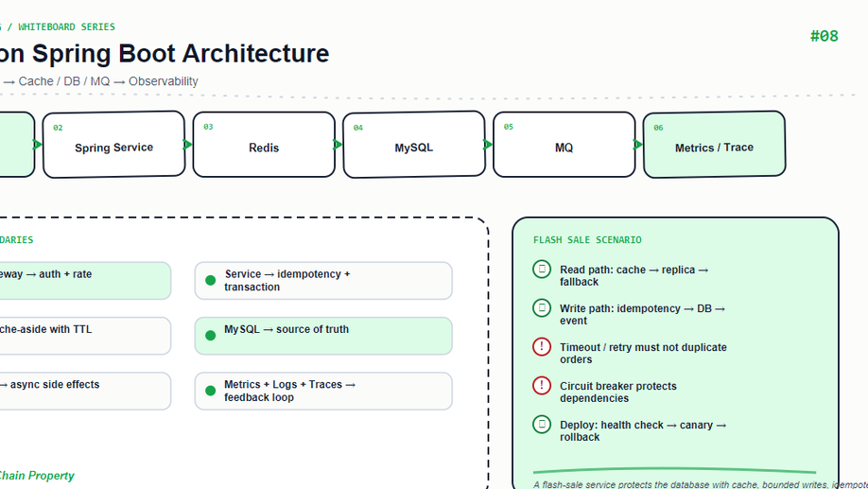Click the arrow between MQ and Metrics / Trace
868x489 pixels.
tap(637, 145)
